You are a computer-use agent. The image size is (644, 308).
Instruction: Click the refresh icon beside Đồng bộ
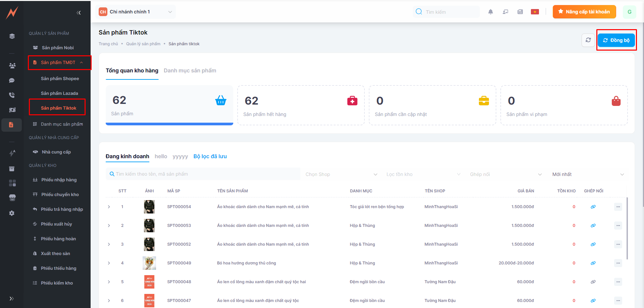(x=588, y=40)
